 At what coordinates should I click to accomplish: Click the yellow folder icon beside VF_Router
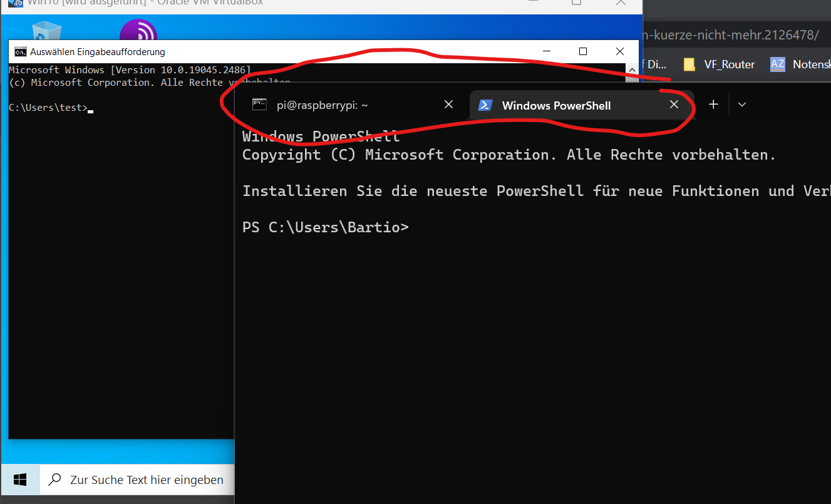pos(689,64)
